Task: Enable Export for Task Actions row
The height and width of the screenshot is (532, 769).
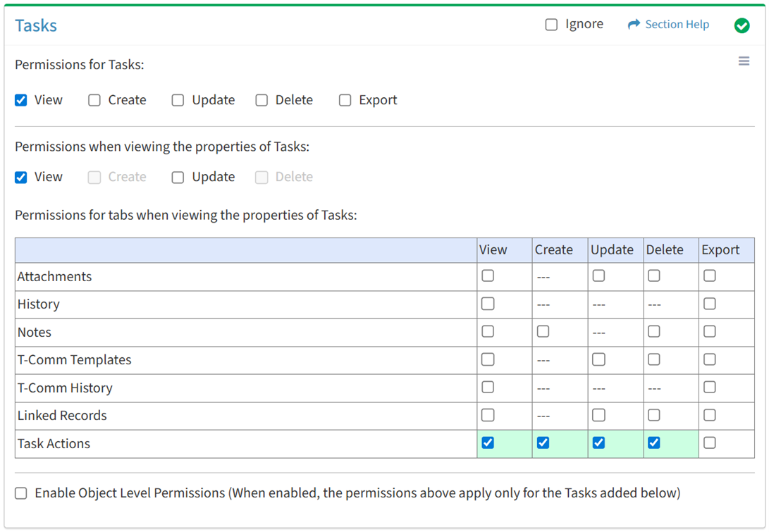Action: [x=710, y=443]
